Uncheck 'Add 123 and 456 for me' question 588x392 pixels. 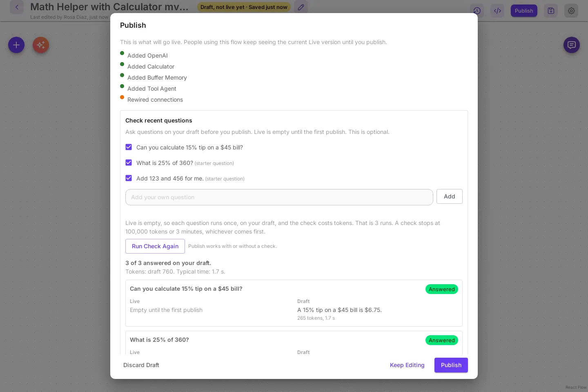click(x=129, y=178)
